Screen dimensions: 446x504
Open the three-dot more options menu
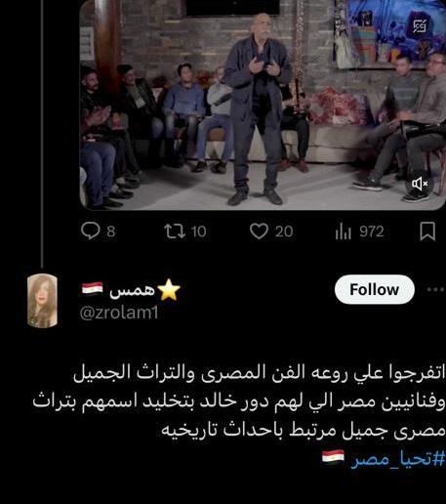pos(435,289)
